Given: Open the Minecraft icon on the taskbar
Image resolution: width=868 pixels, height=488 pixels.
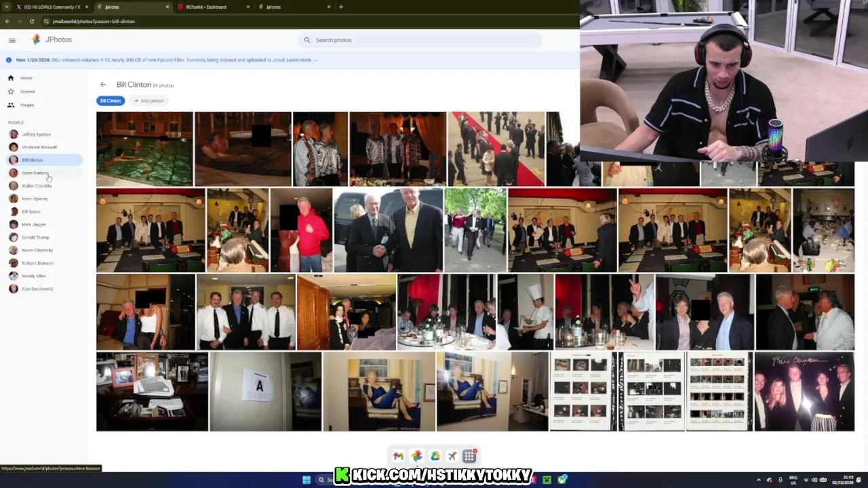Looking at the screenshot, I should (547, 480).
